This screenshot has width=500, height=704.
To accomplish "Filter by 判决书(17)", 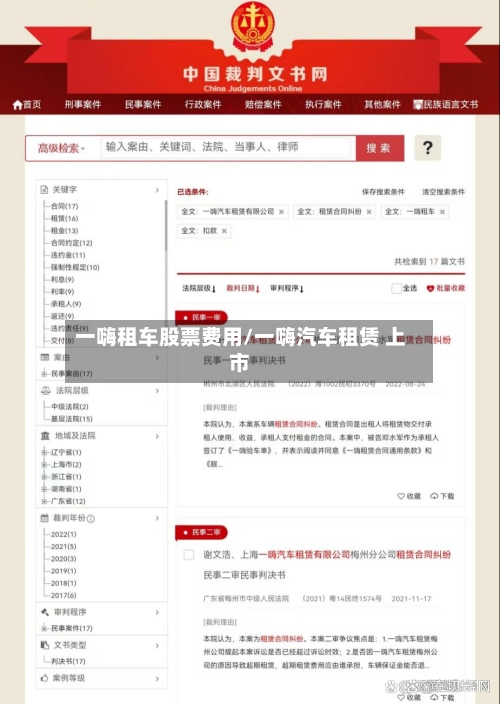I will point(68,661).
